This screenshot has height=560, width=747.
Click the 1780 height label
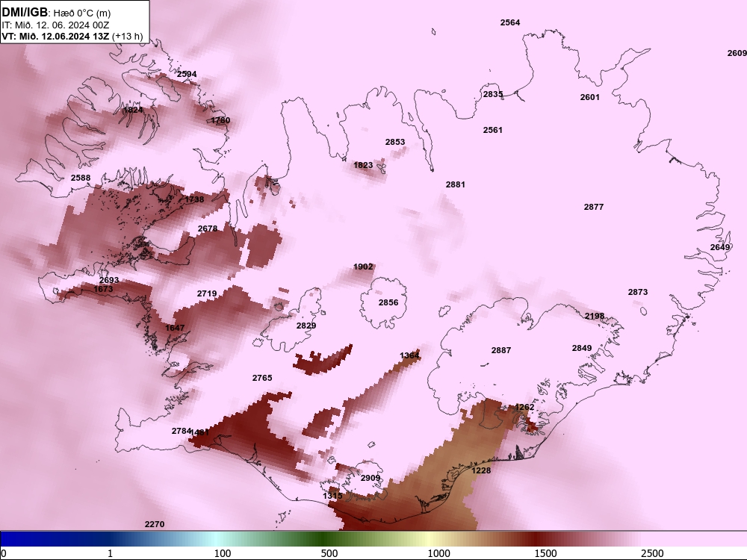point(220,120)
